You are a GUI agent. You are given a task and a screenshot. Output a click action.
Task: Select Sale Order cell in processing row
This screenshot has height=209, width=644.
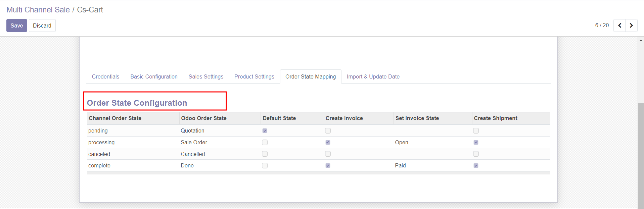(194, 143)
